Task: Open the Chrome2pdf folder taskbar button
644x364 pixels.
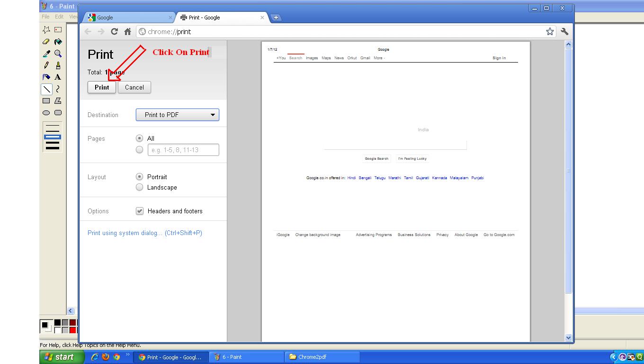Action: point(322,357)
